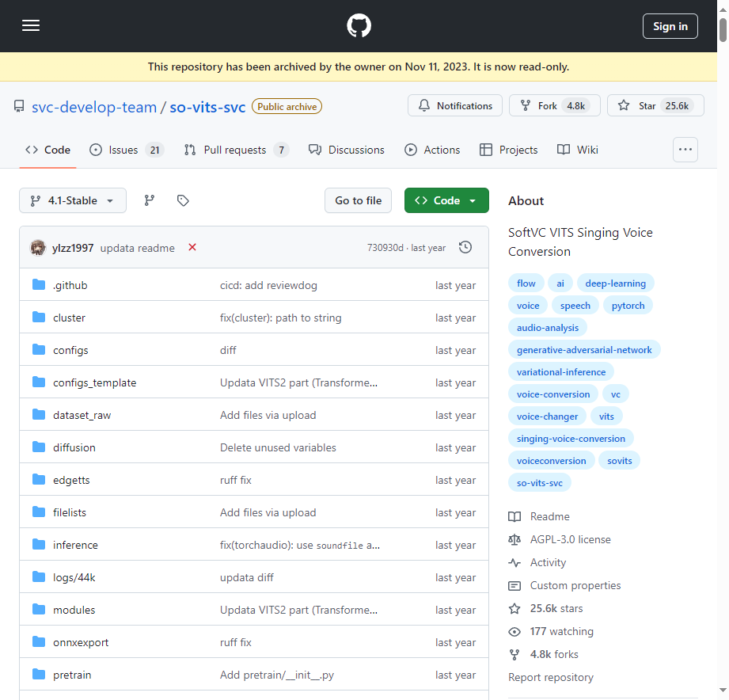Image resolution: width=729 pixels, height=700 pixels.
Task: View all branches via branch icon
Action: 150,200
